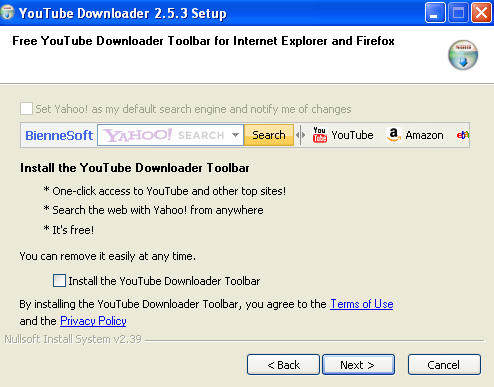
Task: Click the Amazon icon in the toolbar preview
Action: coord(394,135)
